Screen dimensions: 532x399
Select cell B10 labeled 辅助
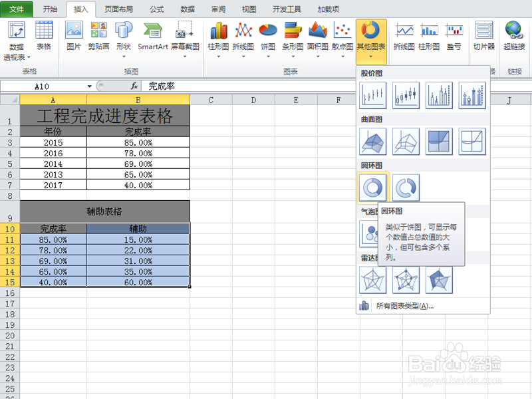pos(138,228)
